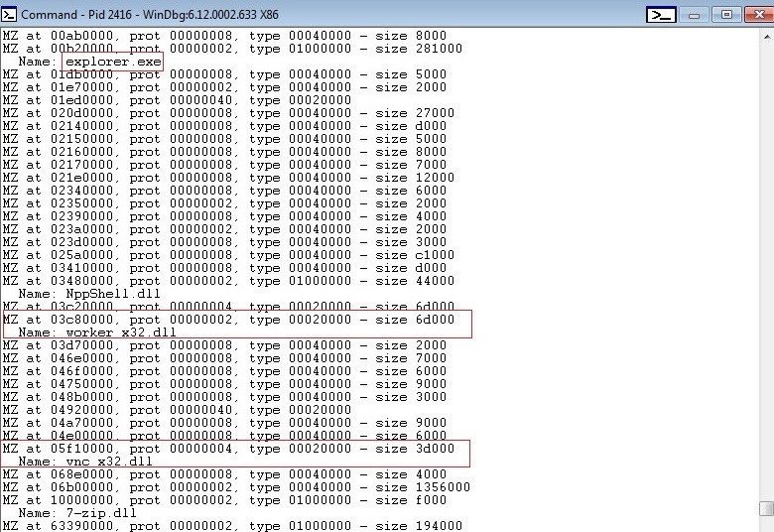Viewport: 774px width, 532px height.
Task: Minimize the WinDbg Command window
Action: (694, 15)
